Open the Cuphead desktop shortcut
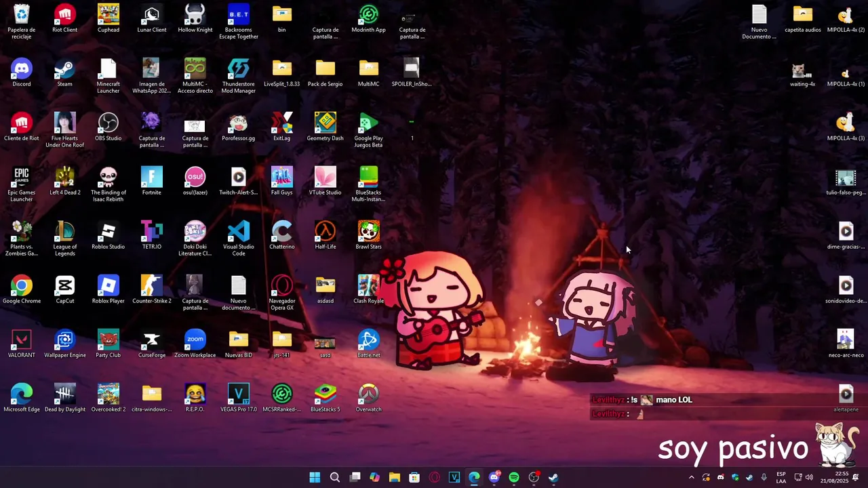 (x=108, y=19)
